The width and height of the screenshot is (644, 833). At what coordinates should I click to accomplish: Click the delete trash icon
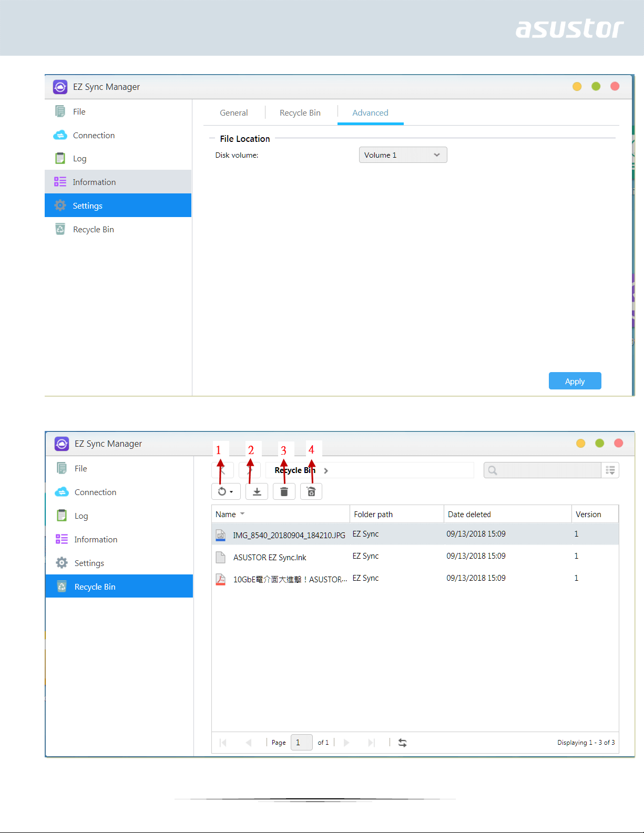click(x=284, y=491)
